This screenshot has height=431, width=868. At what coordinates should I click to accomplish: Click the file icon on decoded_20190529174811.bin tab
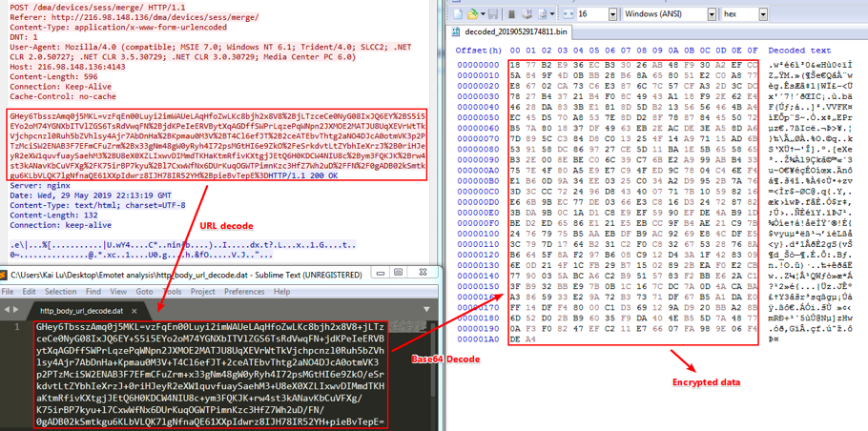pyautogui.click(x=456, y=31)
